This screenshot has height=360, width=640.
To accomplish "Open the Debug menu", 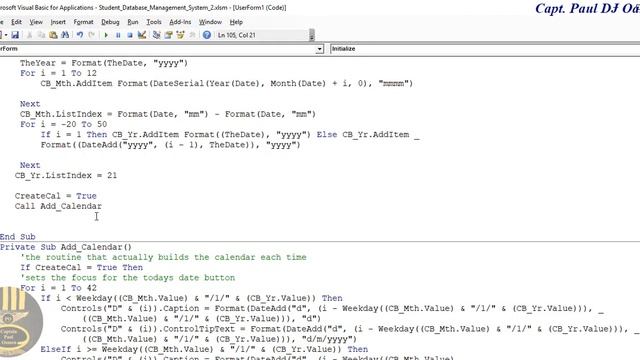I will point(110,22).
